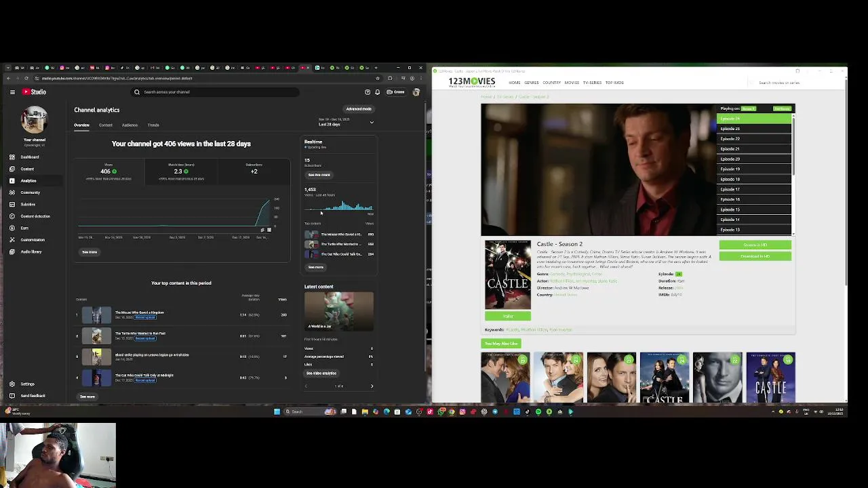Image resolution: width=868 pixels, height=488 pixels.
Task: Click the 123Movies logo
Action: point(472,82)
